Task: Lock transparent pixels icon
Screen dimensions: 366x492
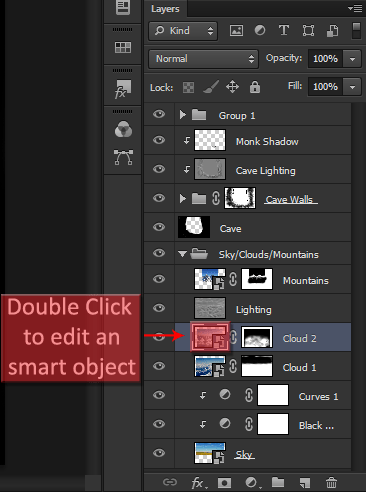Action: tap(188, 87)
